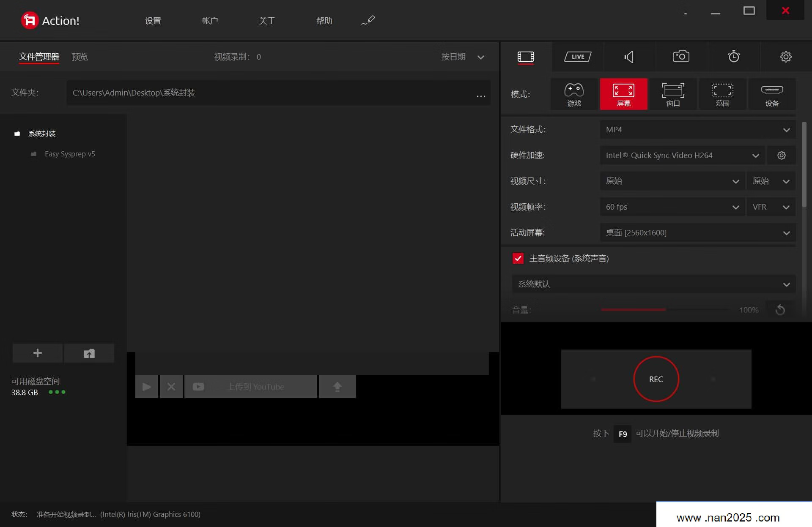Close the Action! window
Screen dimensions: 812x527
pos(785,11)
